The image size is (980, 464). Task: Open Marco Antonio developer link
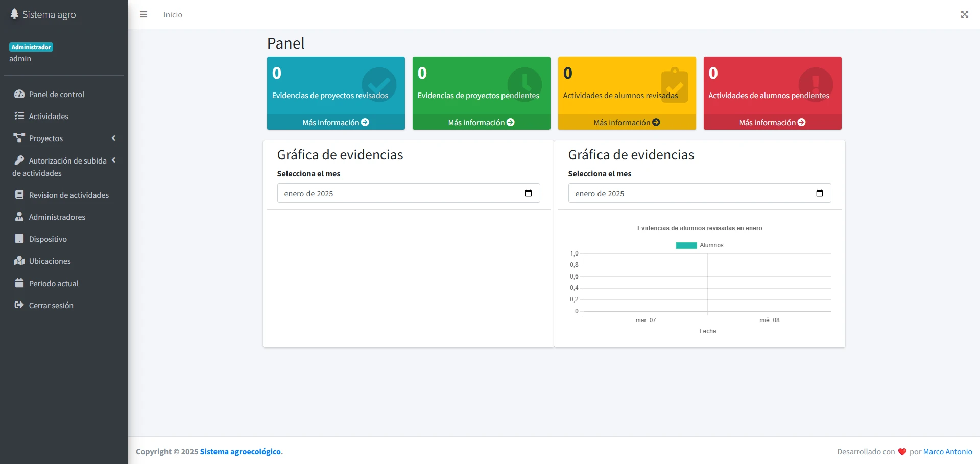948,452
